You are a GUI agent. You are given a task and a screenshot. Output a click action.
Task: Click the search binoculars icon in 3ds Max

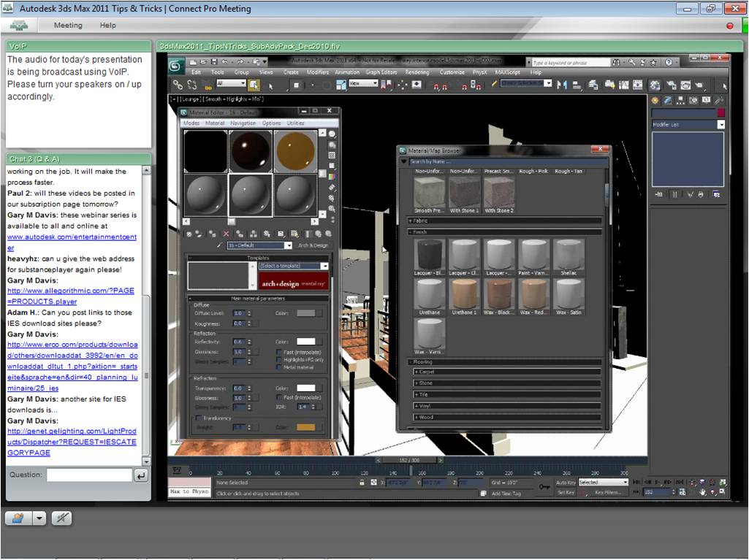(x=617, y=63)
